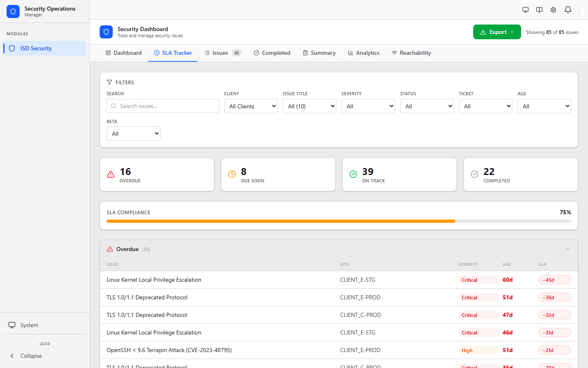Click the Security Dashboard shield icon
The image size is (588, 368).
[x=106, y=32]
